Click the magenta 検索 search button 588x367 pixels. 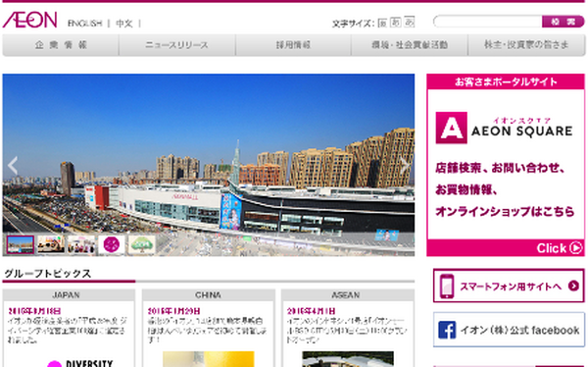point(563,22)
